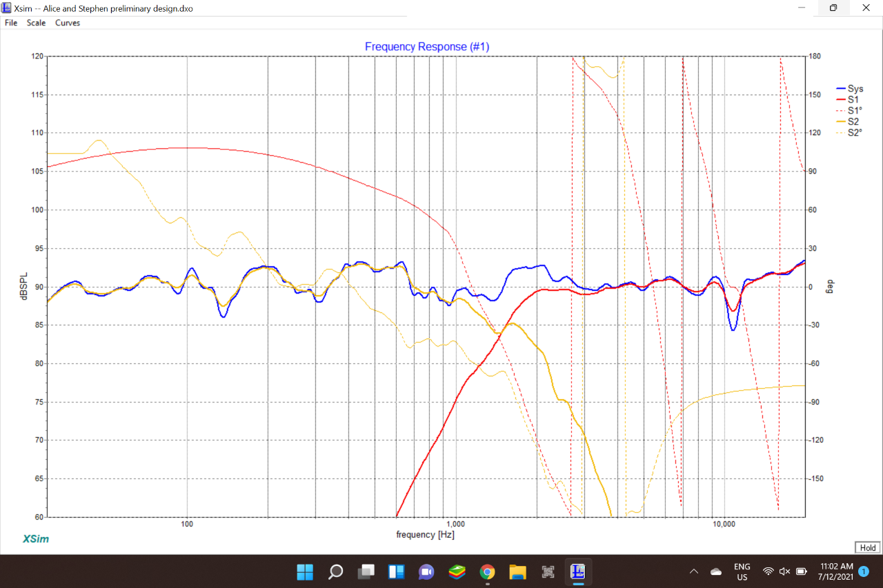Open the Scale menu
The width and height of the screenshot is (883, 588).
point(36,23)
